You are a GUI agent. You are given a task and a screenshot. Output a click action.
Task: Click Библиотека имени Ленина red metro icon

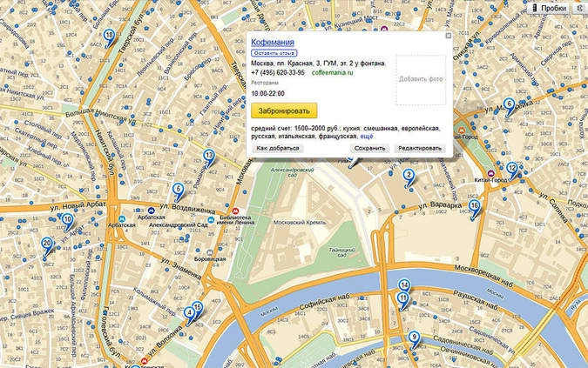pyautogui.click(x=235, y=211)
